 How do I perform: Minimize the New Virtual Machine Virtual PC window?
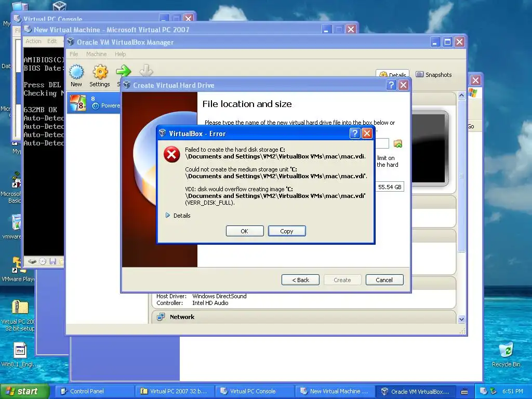[x=326, y=29]
